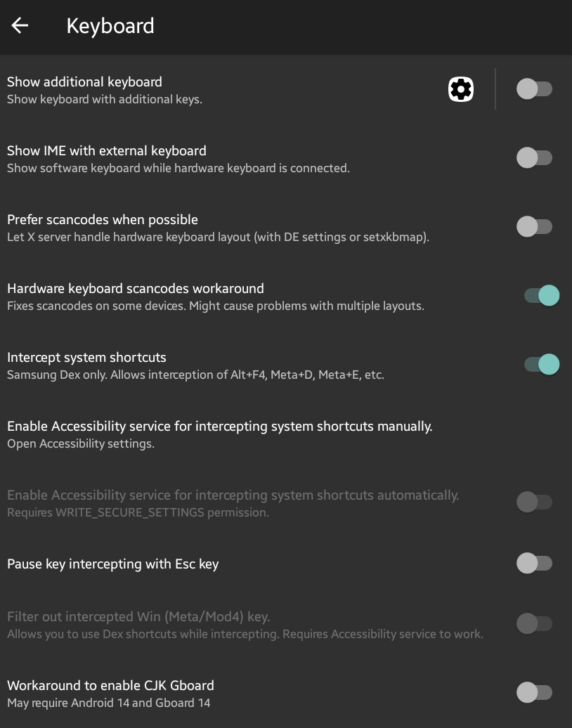572x728 pixels.
Task: Toggle Filter out intercepted Win key switch
Action: [534, 623]
